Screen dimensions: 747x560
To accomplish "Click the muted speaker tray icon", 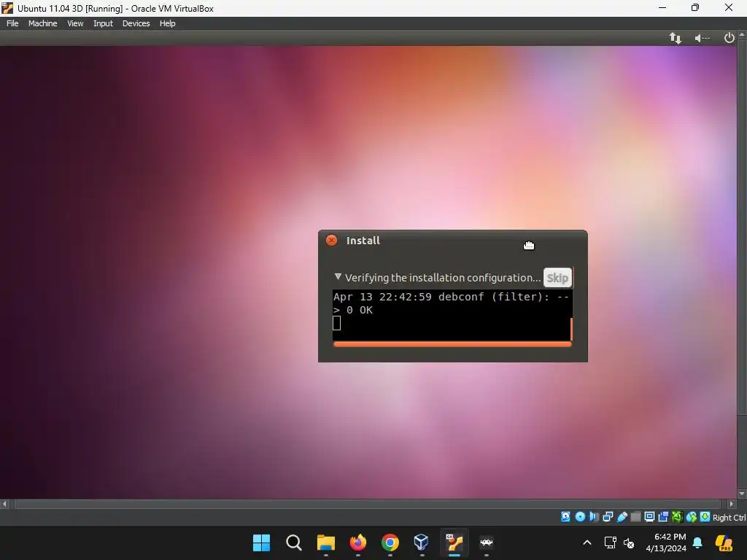I will click(x=630, y=542).
